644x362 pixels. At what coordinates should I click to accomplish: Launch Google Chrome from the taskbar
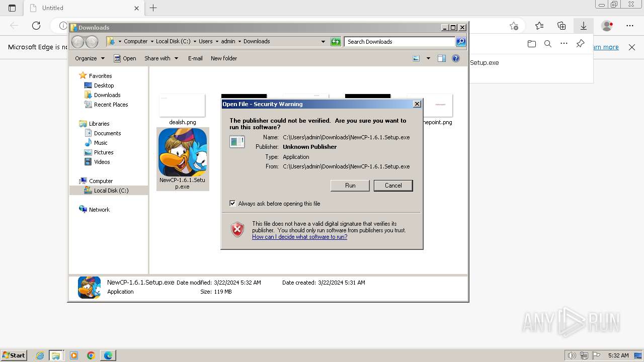[x=91, y=355]
